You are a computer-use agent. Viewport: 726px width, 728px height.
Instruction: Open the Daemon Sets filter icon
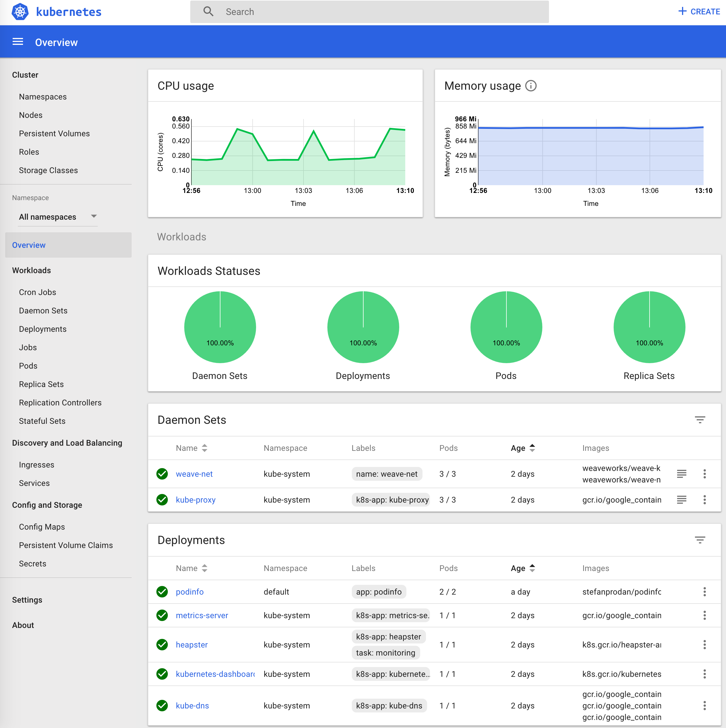click(x=700, y=420)
